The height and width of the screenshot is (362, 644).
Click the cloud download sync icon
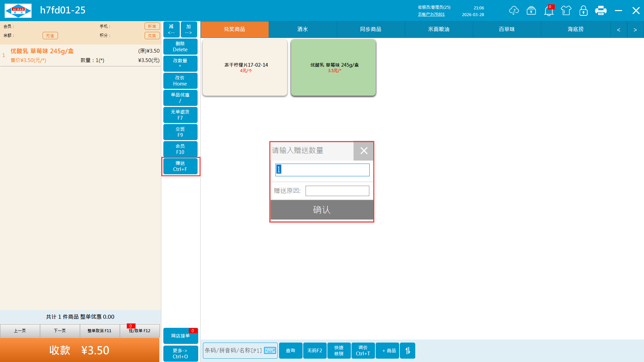coord(514,11)
